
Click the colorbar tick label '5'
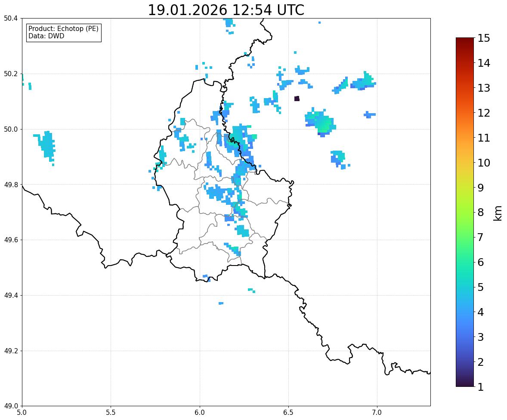coord(481,287)
